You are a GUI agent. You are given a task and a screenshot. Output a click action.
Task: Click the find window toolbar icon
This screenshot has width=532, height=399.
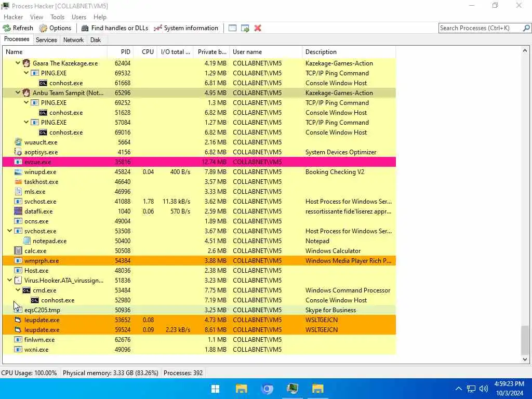point(232,28)
